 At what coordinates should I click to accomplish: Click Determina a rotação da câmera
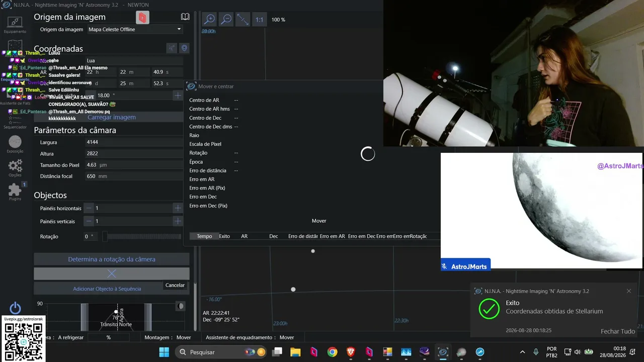point(112,259)
